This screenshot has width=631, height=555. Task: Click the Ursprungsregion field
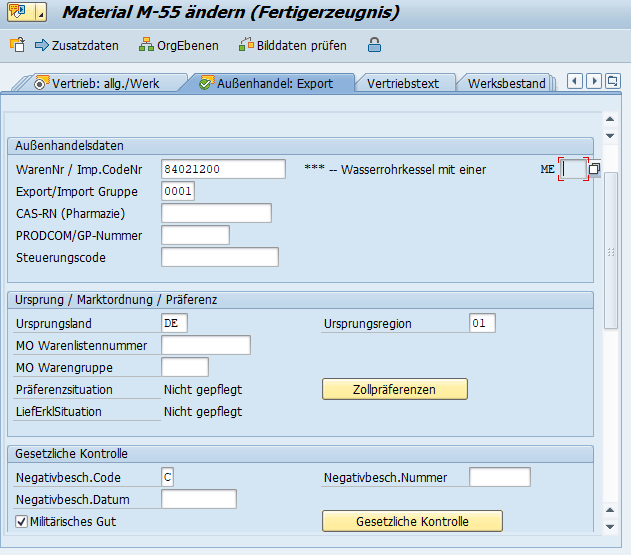click(482, 323)
